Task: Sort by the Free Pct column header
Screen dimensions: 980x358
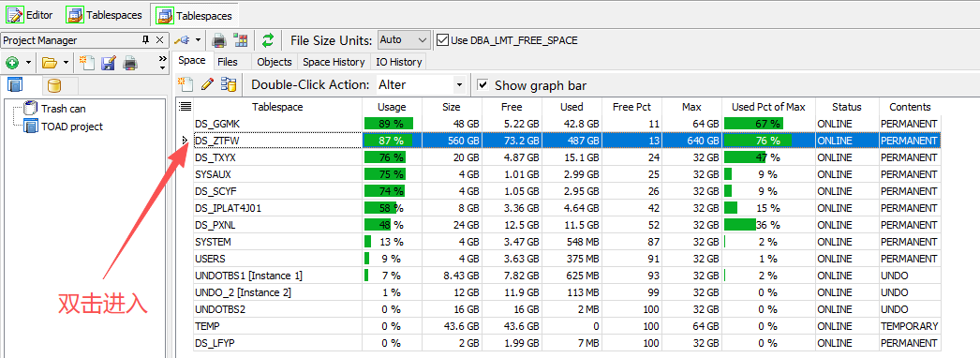Action: point(631,107)
